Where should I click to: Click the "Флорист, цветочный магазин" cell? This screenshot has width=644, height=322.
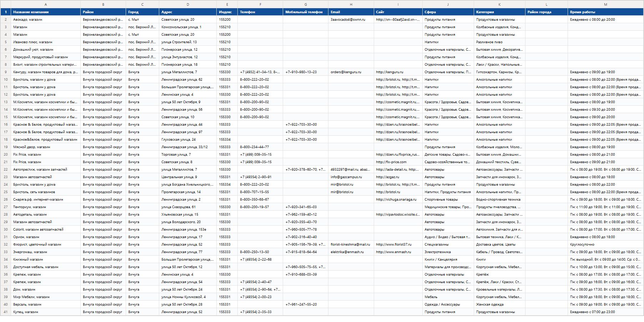click(46, 245)
